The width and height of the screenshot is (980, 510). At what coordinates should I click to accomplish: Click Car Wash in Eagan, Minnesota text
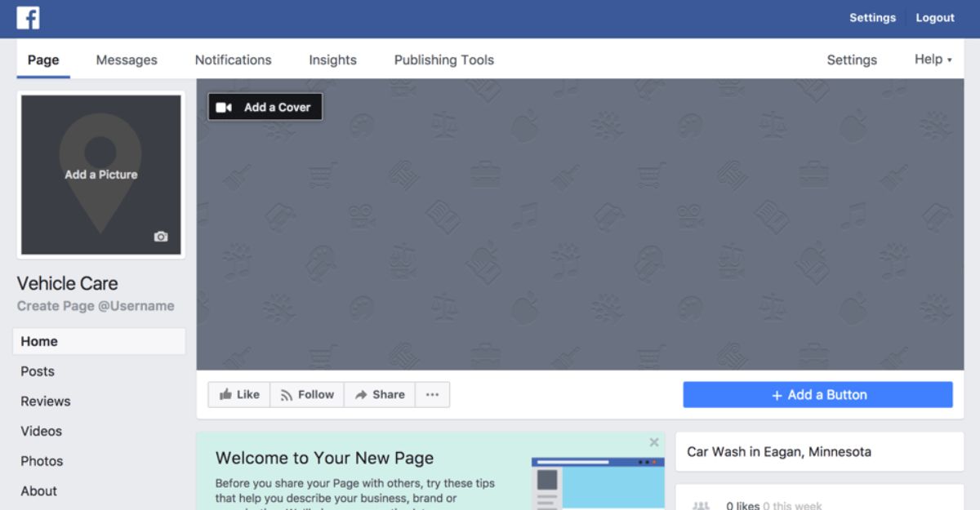coord(779,451)
